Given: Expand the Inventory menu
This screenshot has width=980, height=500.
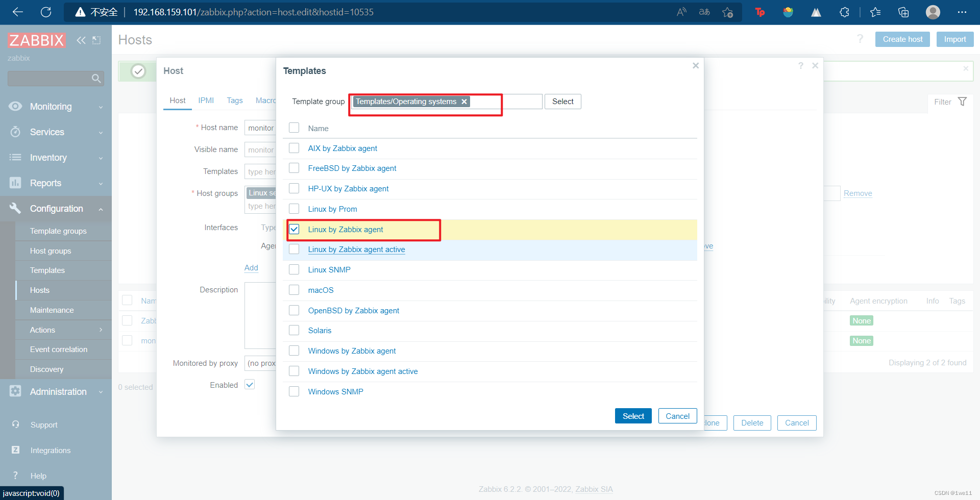Looking at the screenshot, I should [x=56, y=158].
